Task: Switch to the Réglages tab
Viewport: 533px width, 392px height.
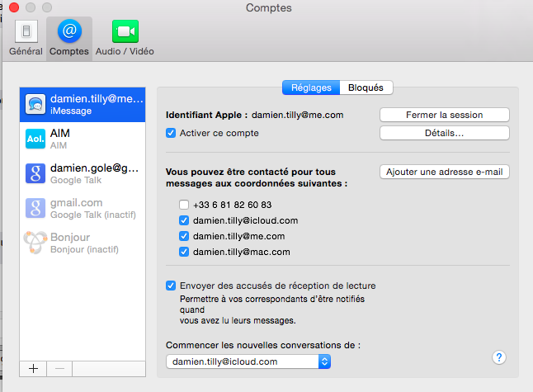Action: (311, 87)
